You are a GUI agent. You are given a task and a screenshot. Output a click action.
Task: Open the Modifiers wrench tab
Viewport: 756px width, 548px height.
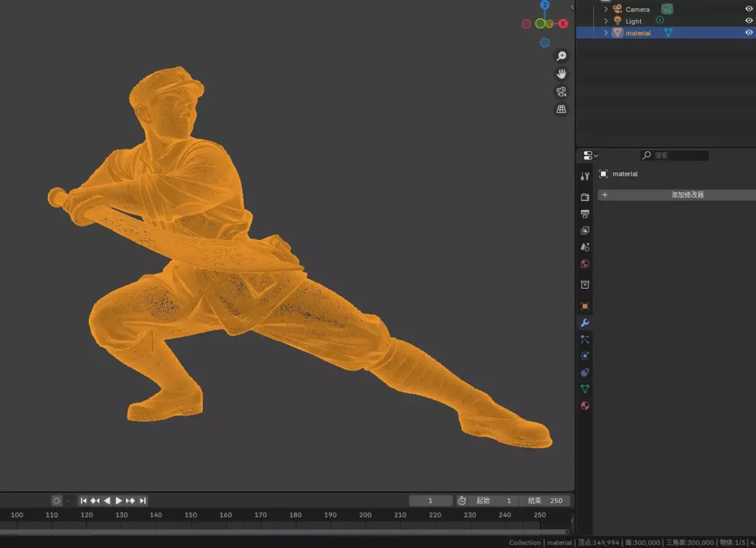pyautogui.click(x=585, y=323)
